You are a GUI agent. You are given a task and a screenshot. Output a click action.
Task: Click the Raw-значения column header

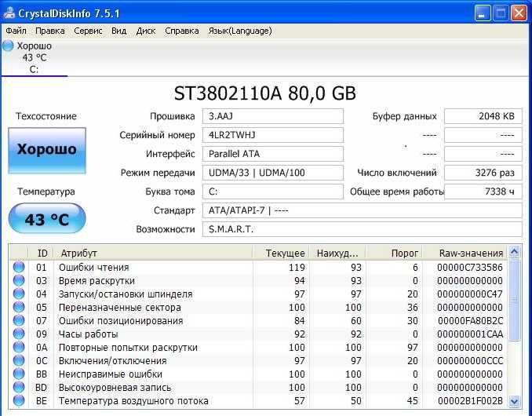[x=465, y=253]
